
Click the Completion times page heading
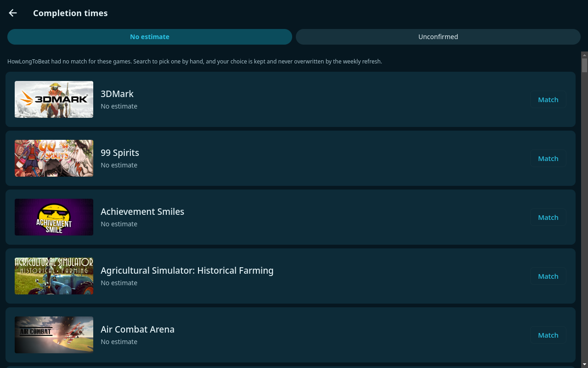pos(70,13)
